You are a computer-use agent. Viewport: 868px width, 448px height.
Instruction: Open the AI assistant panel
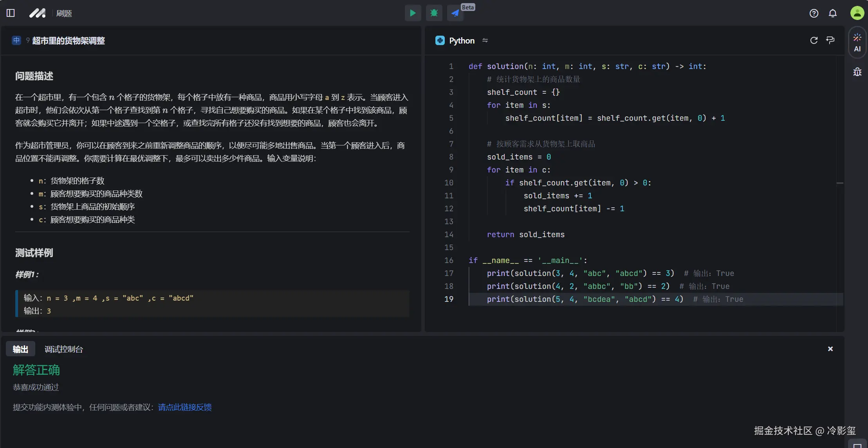pyautogui.click(x=857, y=42)
